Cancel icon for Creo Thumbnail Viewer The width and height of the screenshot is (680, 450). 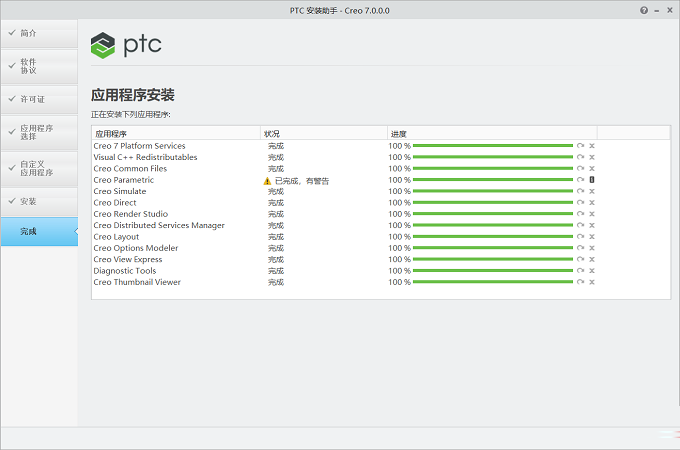(592, 282)
